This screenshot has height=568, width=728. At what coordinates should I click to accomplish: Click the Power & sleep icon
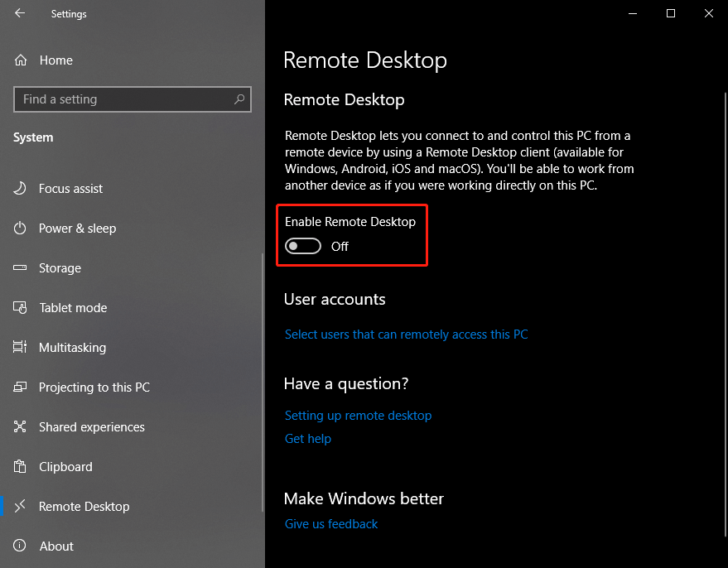[21, 229]
